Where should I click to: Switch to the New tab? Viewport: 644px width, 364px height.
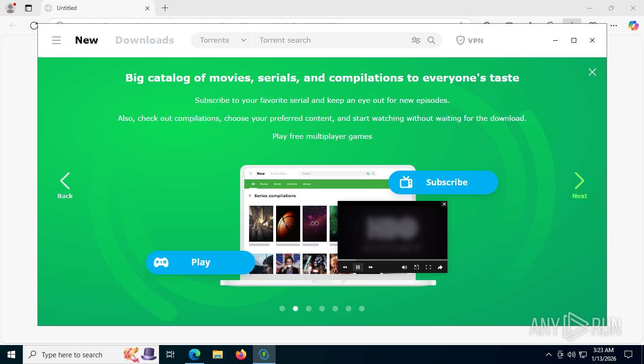tap(87, 40)
